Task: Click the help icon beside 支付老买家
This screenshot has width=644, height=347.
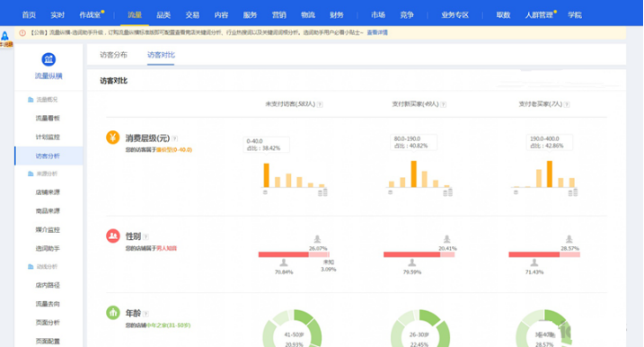Action: pos(567,104)
